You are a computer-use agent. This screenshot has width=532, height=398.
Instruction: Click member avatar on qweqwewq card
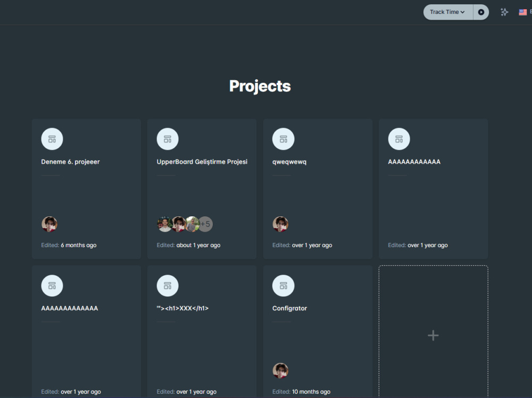point(280,224)
